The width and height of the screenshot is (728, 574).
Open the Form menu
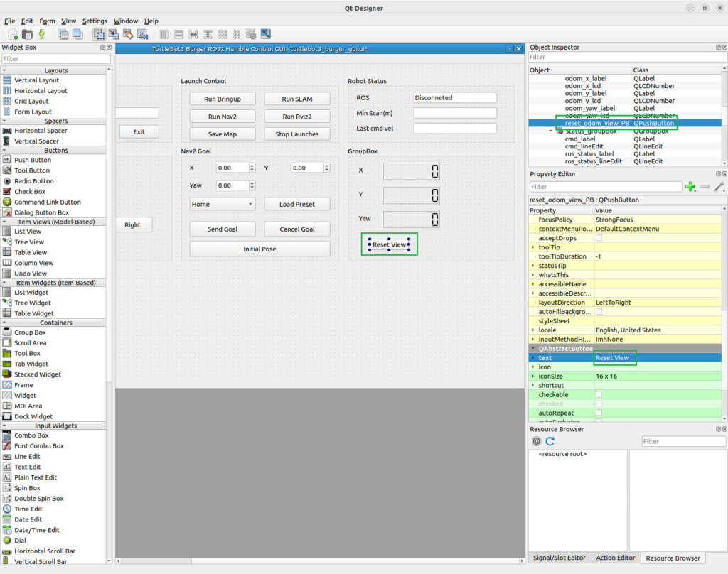tap(47, 21)
